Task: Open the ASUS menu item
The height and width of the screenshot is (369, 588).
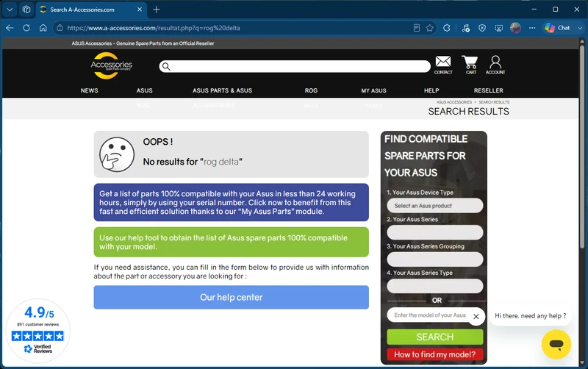Action: point(144,90)
